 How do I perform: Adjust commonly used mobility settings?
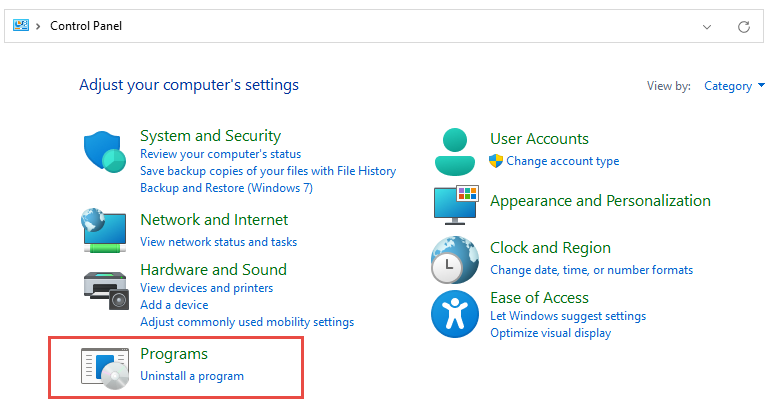pos(247,322)
